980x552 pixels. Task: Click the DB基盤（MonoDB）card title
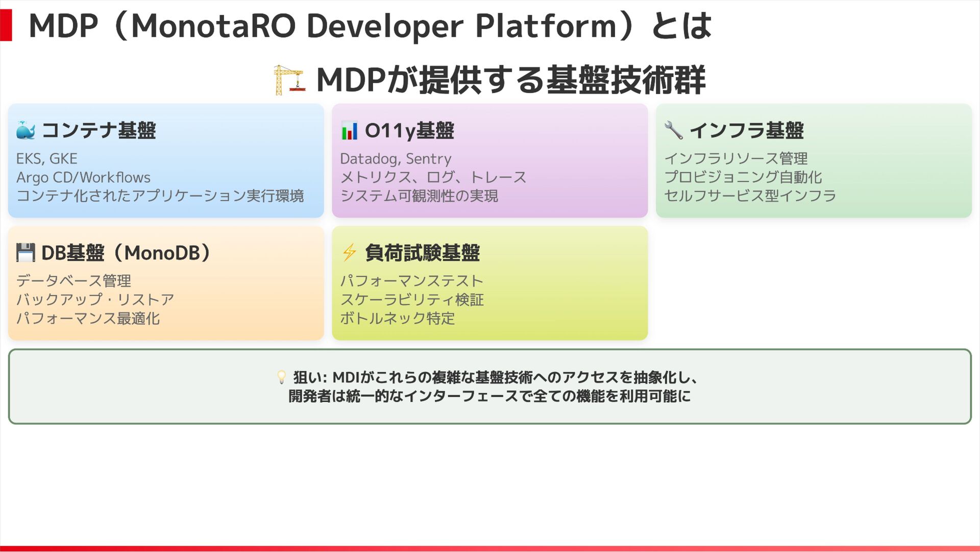tap(126, 253)
